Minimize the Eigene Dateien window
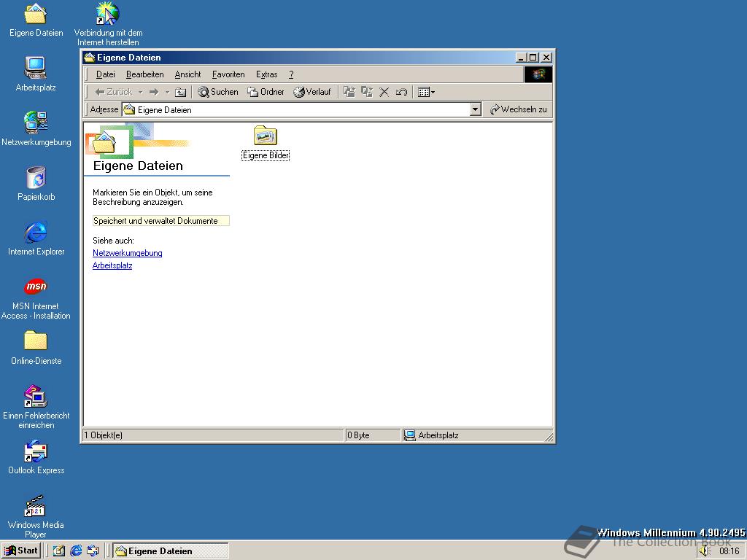The height and width of the screenshot is (560, 747). pos(521,58)
